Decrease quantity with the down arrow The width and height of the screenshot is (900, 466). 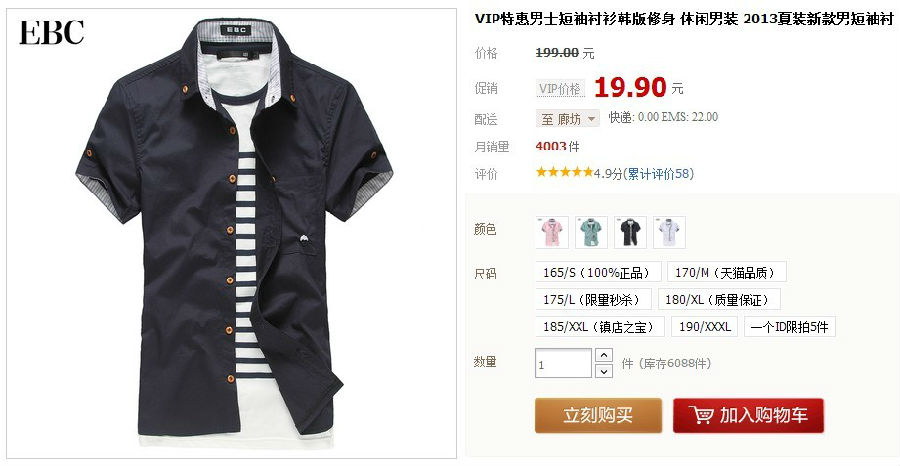(604, 371)
